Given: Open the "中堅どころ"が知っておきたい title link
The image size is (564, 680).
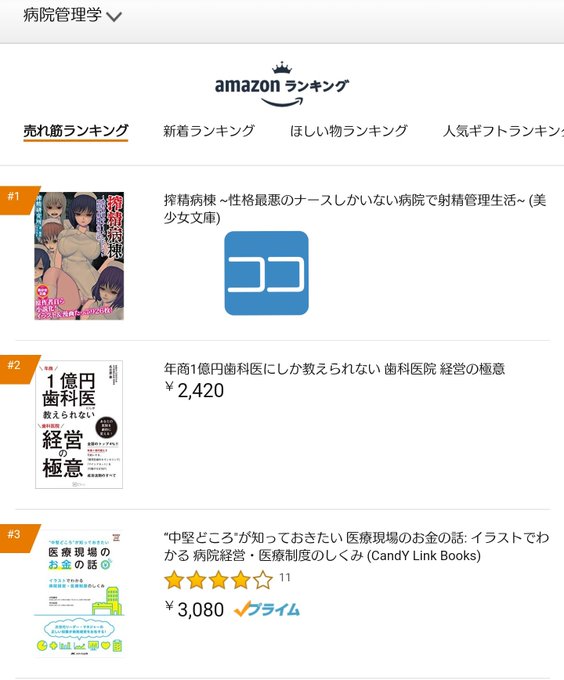Looking at the screenshot, I should pos(356,546).
